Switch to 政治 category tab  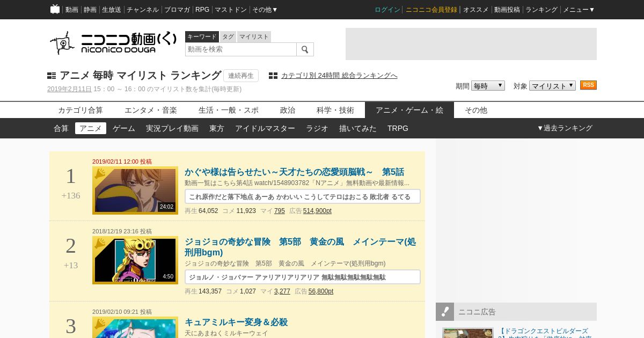pyautogui.click(x=288, y=110)
